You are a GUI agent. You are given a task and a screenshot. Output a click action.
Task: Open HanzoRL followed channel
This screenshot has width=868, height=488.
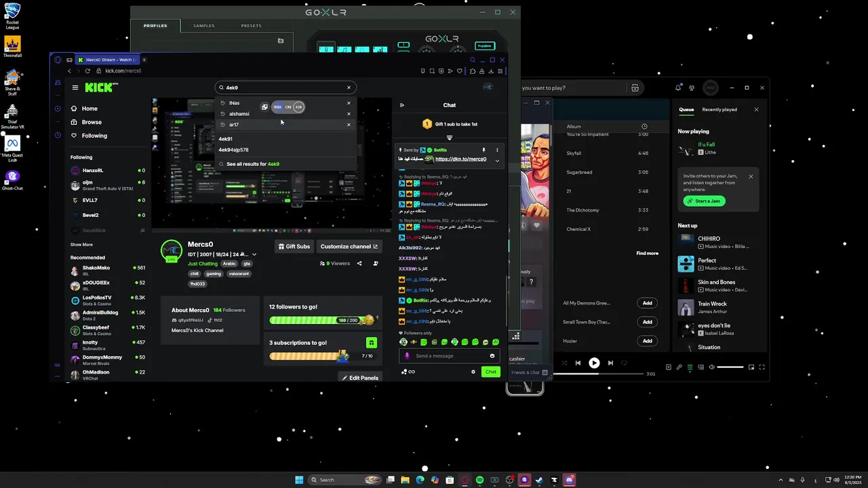coord(108,171)
